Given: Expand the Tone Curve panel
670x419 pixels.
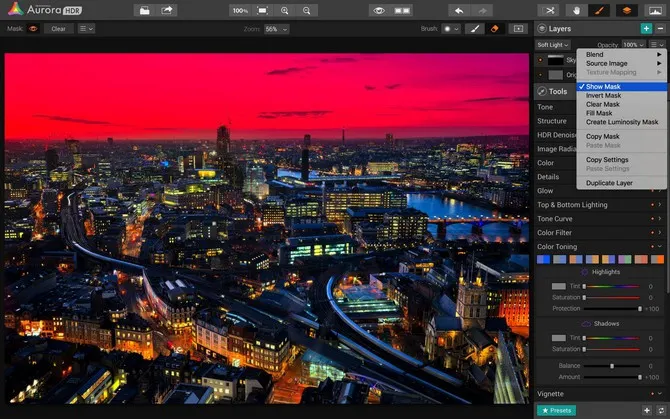Looking at the screenshot, I should [556, 218].
